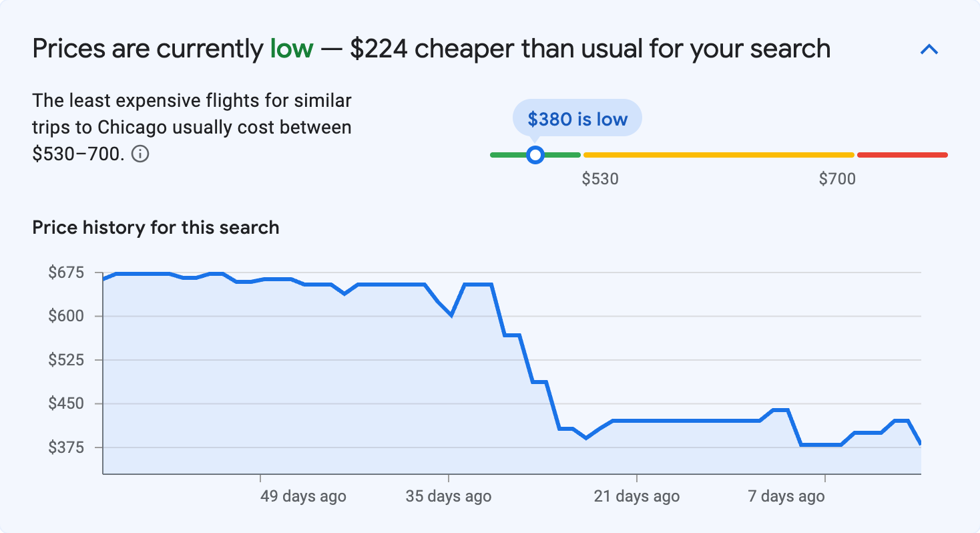Click the red high-price slider segment
Screen dimensions: 980x533
[901, 154]
